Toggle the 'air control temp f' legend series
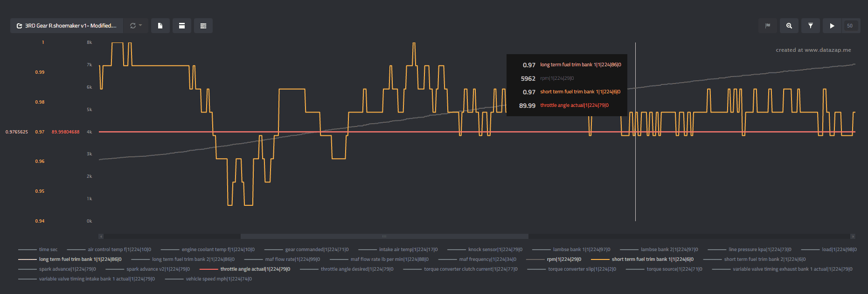Image resolution: width=868 pixels, height=294 pixels. coord(109,250)
